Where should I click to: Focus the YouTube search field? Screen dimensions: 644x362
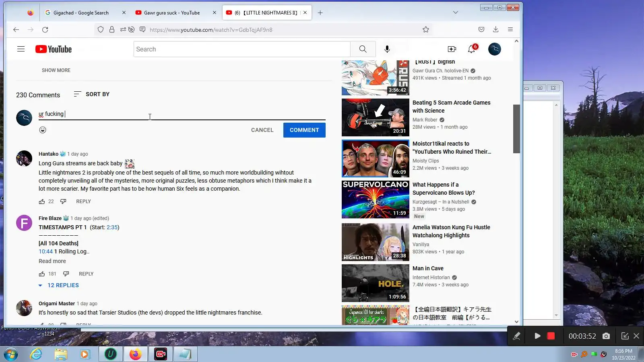point(242,49)
